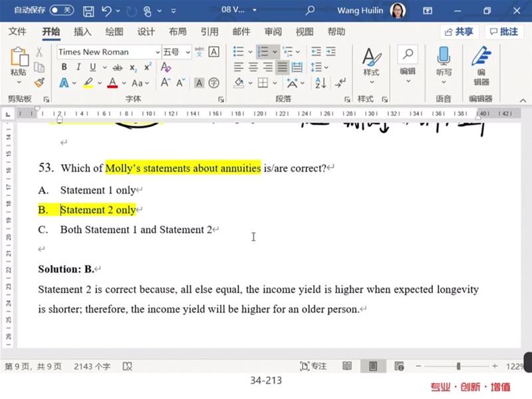Image resolution: width=532 pixels, height=399 pixels.
Task: Toggle Strikethrough formatting
Action: point(118,68)
